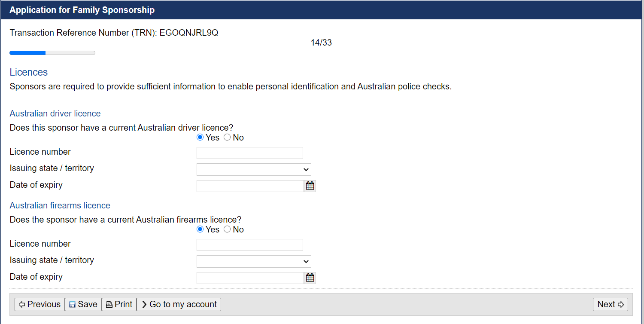Viewport: 644px width, 324px height.
Task: Click the firearms licence number field
Action: pos(250,245)
